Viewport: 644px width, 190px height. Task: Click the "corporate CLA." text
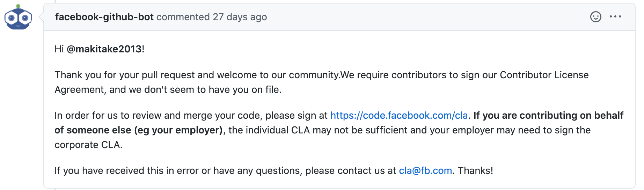[88, 145]
